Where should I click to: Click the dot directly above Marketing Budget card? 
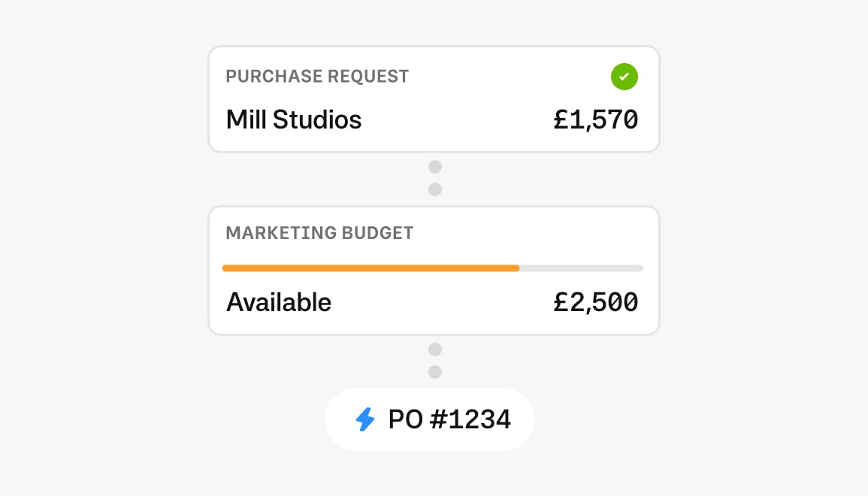tap(434, 189)
